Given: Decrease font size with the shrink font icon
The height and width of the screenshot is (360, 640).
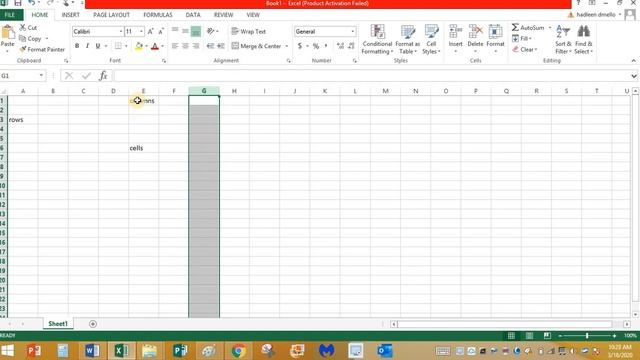Looking at the screenshot, I should point(161,31).
